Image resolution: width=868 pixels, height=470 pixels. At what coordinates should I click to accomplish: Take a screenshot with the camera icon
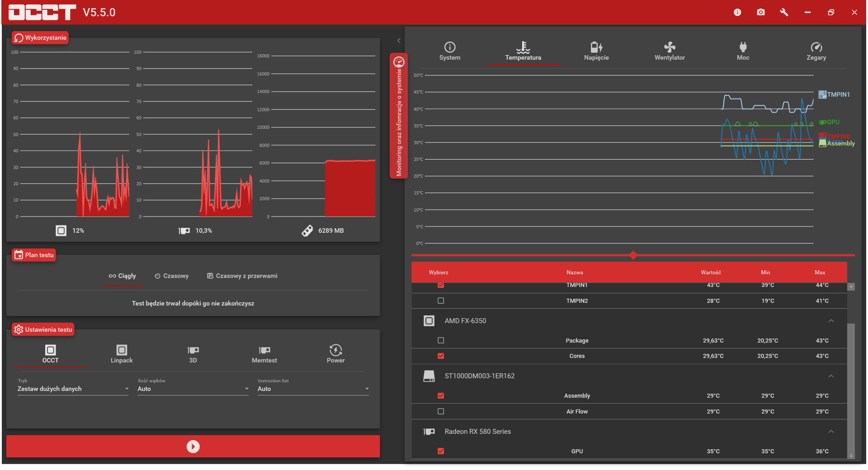pos(761,12)
